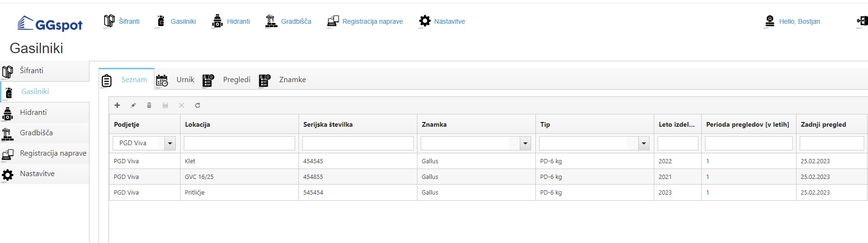Image resolution: width=868 pixels, height=243 pixels.
Task: Expand the Znamka filter dropdown
Action: click(x=525, y=143)
